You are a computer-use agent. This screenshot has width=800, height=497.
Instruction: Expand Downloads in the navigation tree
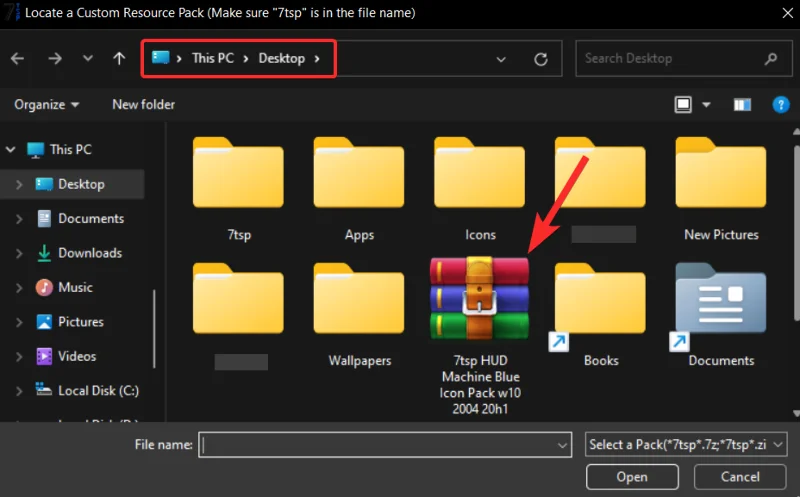(19, 253)
